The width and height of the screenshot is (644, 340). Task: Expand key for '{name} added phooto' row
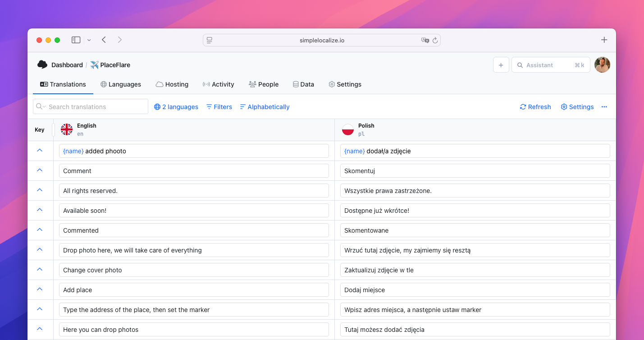point(40,150)
